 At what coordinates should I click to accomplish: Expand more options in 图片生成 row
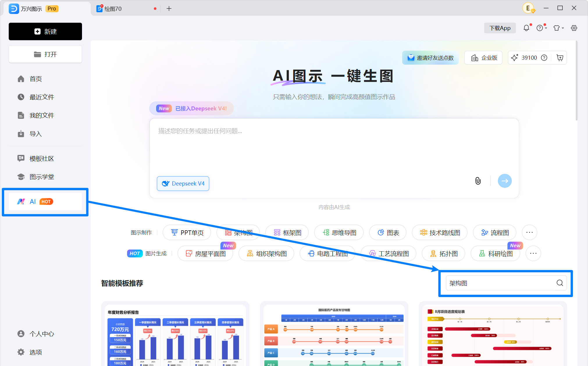click(533, 253)
